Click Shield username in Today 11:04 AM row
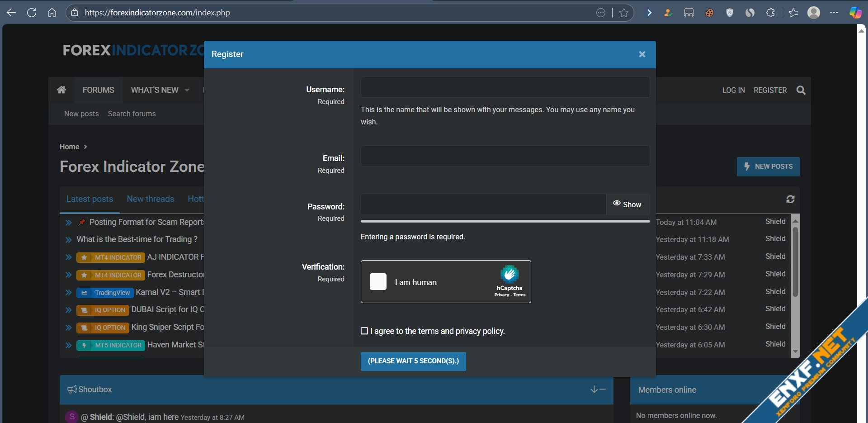 tap(775, 221)
